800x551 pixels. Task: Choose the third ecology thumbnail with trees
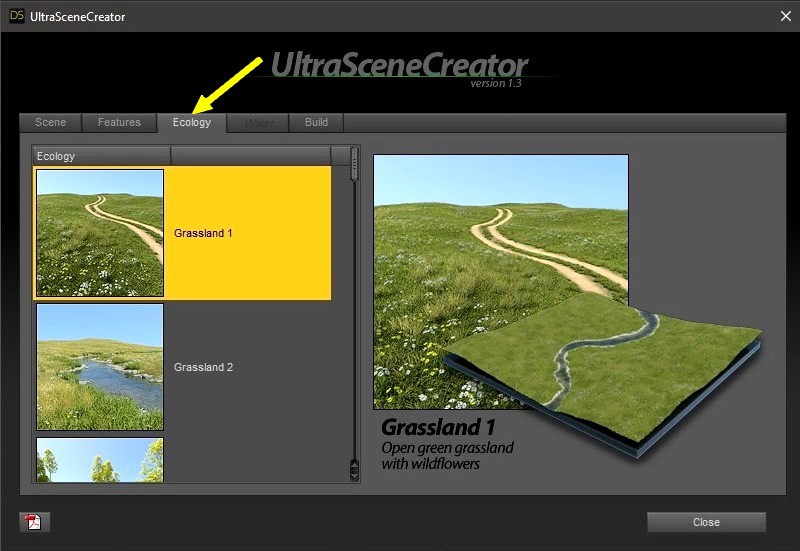click(x=100, y=460)
